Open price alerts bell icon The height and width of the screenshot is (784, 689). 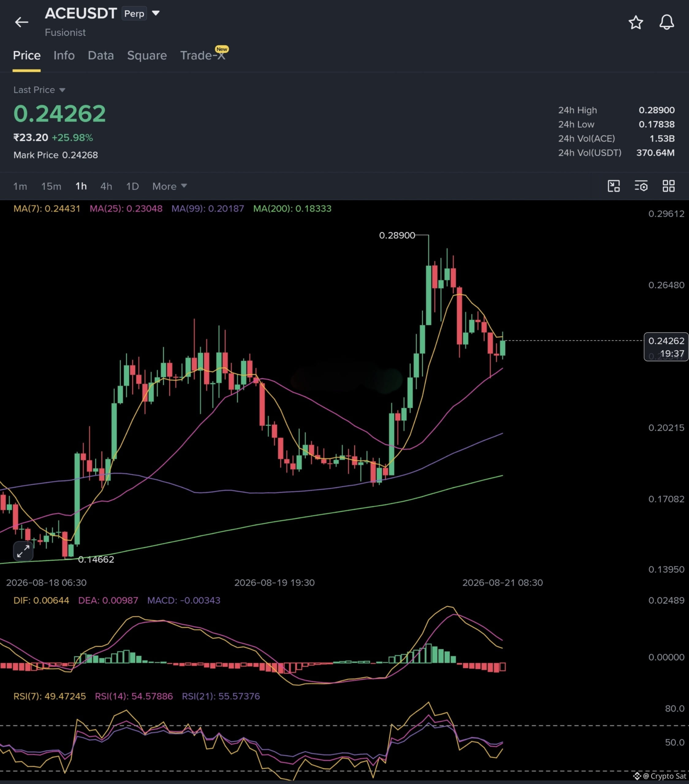coord(667,22)
